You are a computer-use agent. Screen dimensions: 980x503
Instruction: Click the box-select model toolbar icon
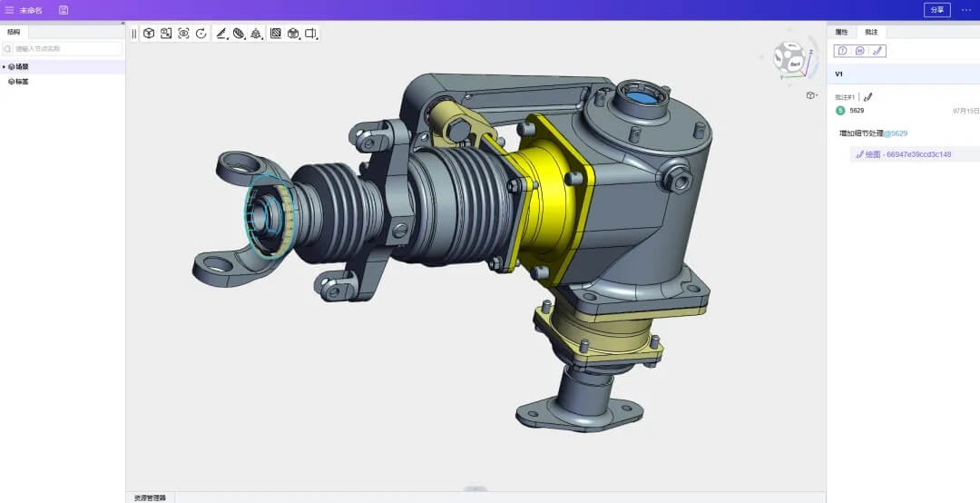click(x=166, y=34)
